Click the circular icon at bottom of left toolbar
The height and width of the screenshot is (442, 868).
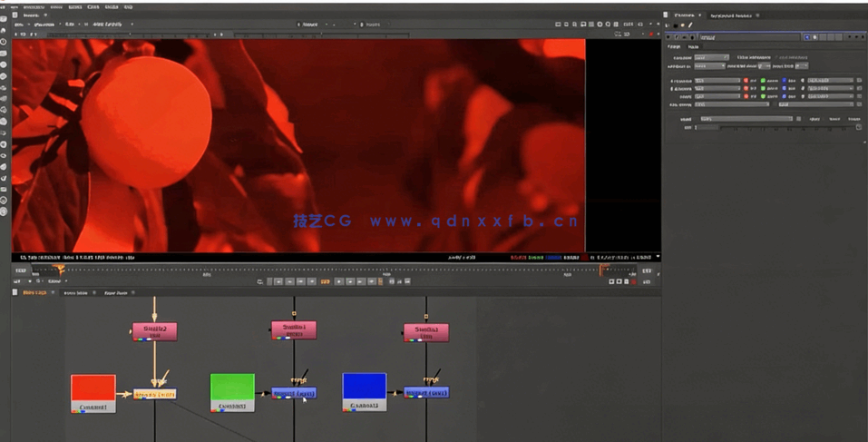click(x=4, y=211)
